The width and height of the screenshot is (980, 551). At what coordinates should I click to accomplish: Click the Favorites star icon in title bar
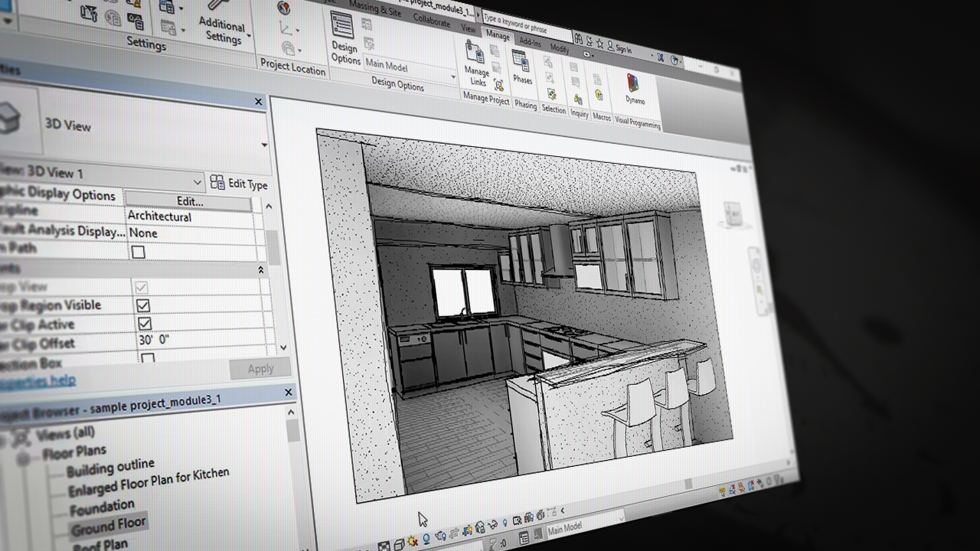(x=599, y=43)
